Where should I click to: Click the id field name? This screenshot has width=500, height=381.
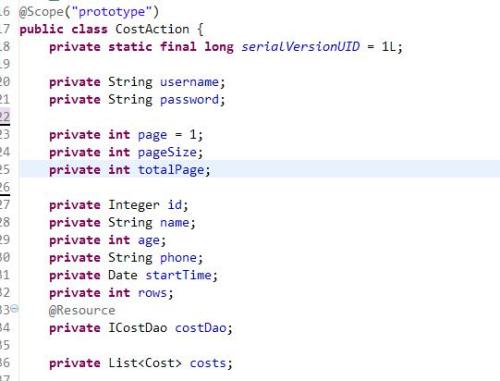(175, 205)
